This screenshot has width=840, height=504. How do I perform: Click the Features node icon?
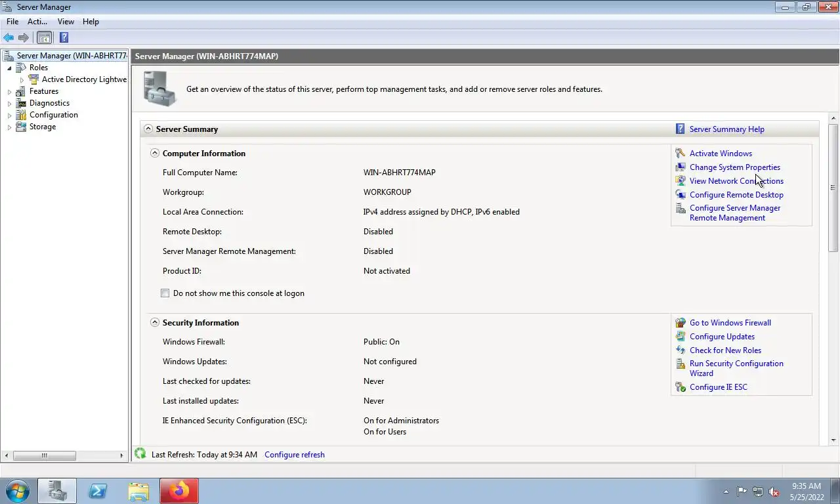pos(21,91)
